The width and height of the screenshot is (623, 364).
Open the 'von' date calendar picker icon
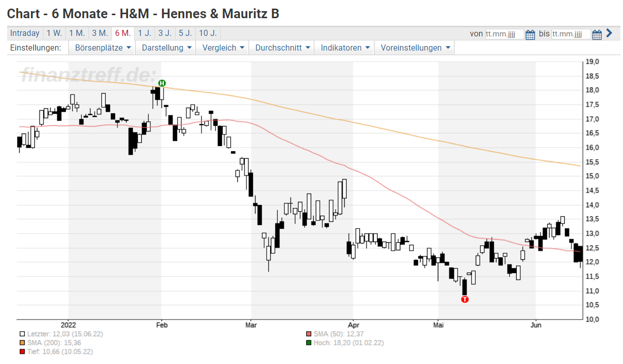point(530,34)
